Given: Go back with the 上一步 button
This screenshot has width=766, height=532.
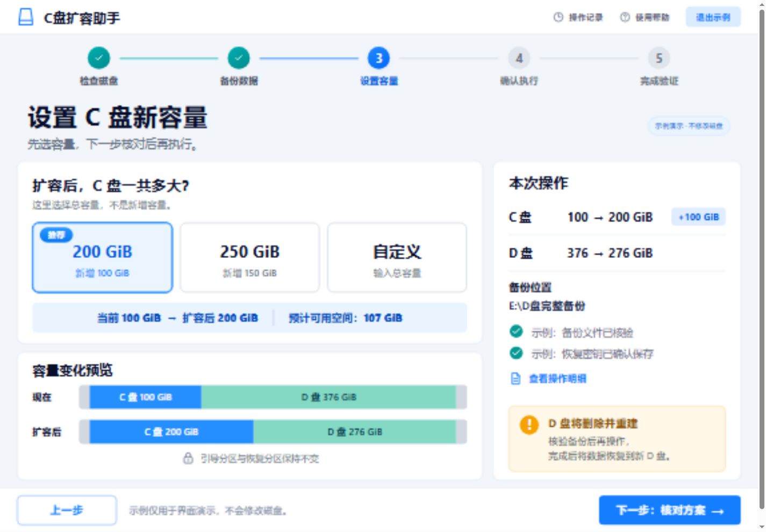Looking at the screenshot, I should pos(67,510).
